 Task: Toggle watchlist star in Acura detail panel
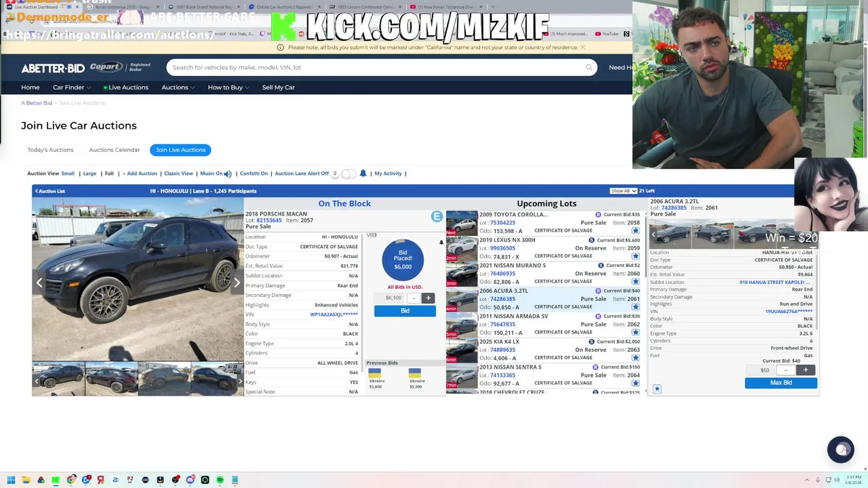coord(657,389)
